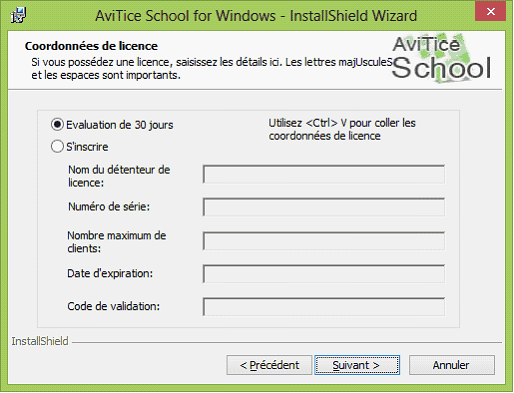
Task: Cancel setup with Annuler button
Action: [452, 365]
